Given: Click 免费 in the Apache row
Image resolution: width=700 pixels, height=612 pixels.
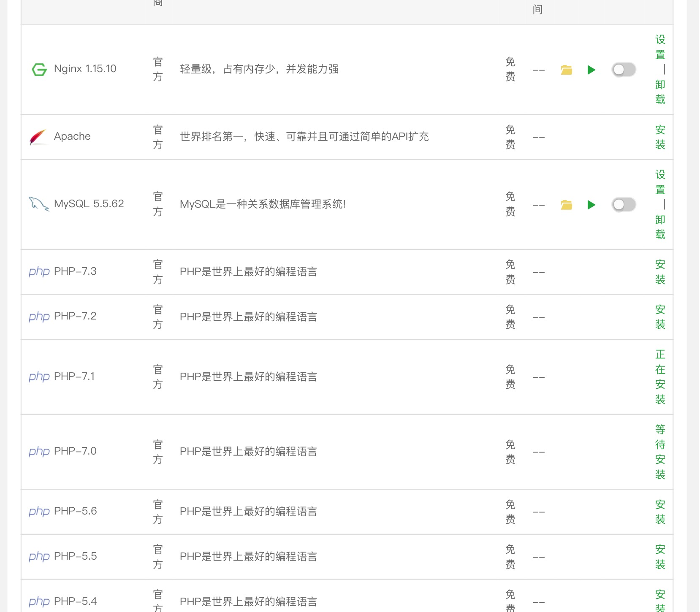Looking at the screenshot, I should 510,137.
